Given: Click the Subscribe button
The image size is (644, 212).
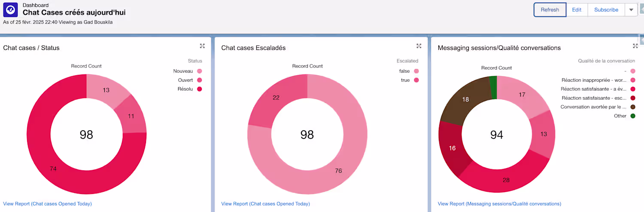Looking at the screenshot, I should click(x=606, y=10).
